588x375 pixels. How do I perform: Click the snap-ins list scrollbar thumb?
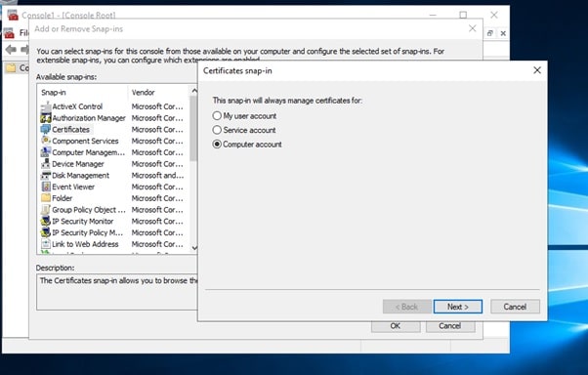pyautogui.click(x=193, y=128)
